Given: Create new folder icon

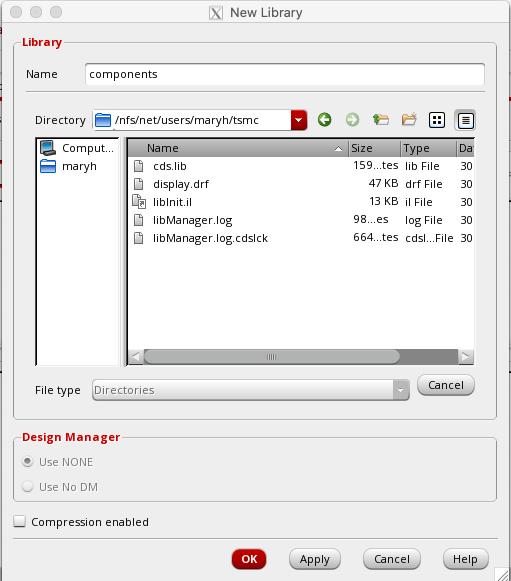Looking at the screenshot, I should [409, 120].
